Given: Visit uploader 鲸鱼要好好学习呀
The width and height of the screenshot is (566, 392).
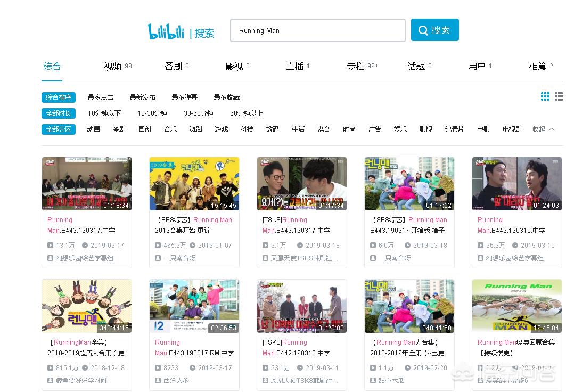Looking at the screenshot, I should click(x=81, y=380).
